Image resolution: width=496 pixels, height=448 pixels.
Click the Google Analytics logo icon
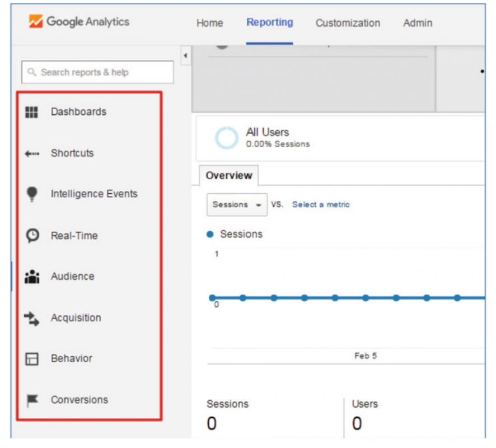(36, 21)
